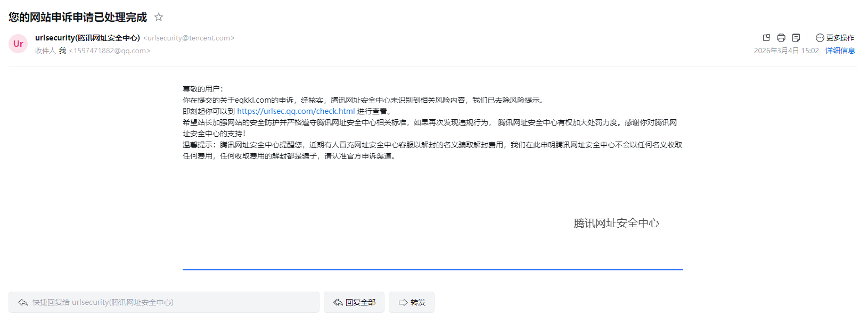Add a note with the memo icon
Screen dimensions: 868x331
pos(796,38)
